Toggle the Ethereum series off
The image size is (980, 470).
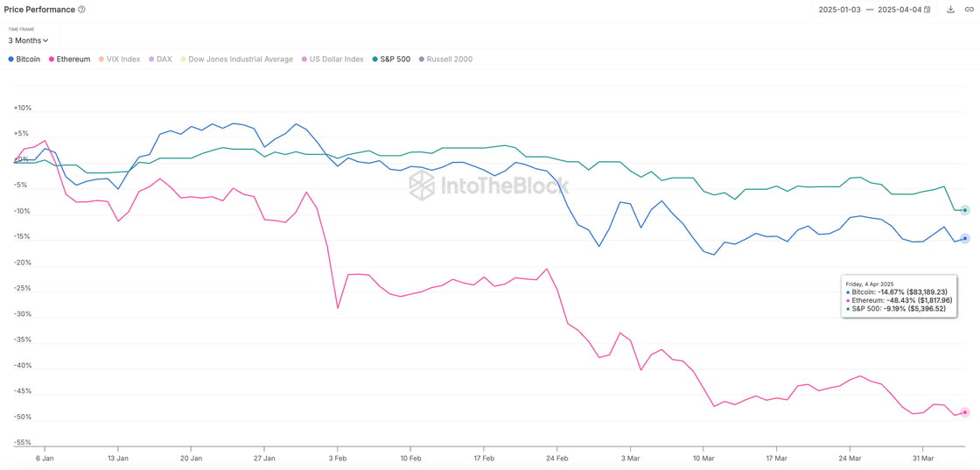click(x=69, y=60)
